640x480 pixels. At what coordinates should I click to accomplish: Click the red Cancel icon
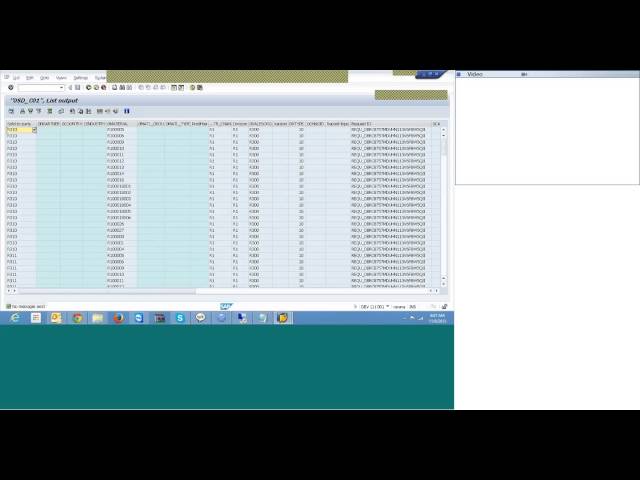pyautogui.click(x=104, y=87)
